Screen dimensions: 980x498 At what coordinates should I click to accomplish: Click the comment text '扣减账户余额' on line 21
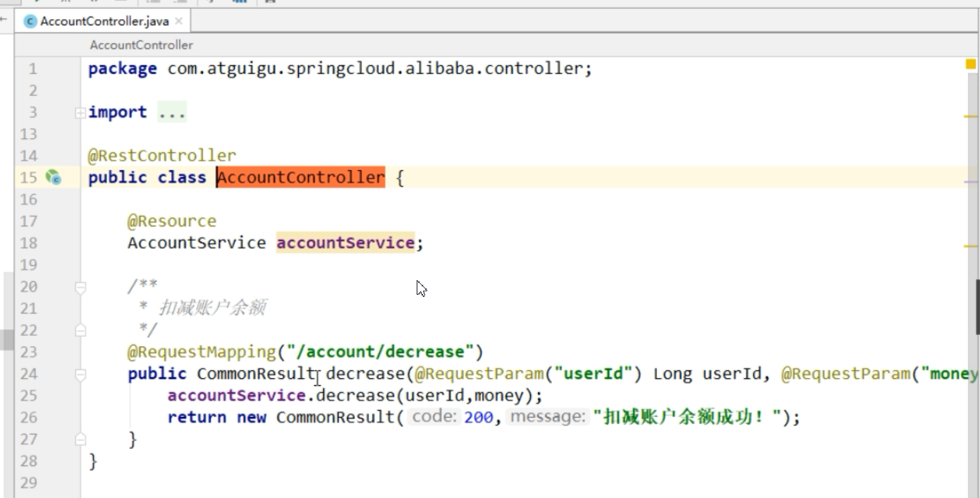coord(212,308)
